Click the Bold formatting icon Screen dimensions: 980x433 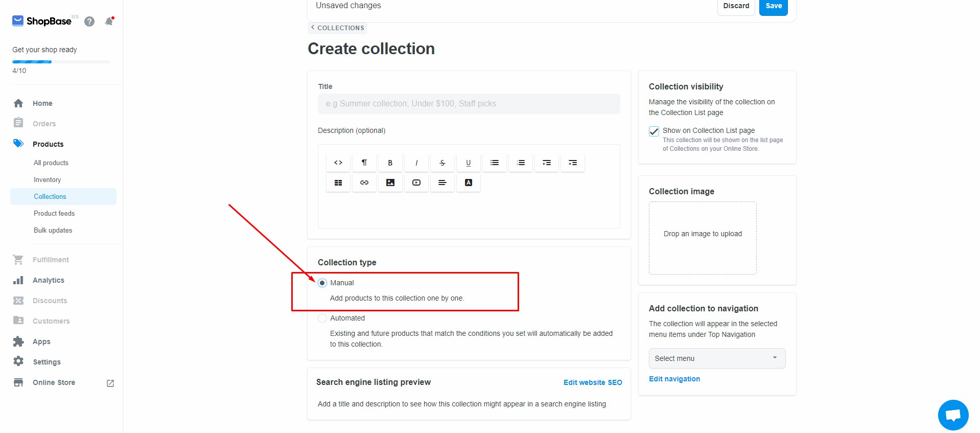pos(390,163)
